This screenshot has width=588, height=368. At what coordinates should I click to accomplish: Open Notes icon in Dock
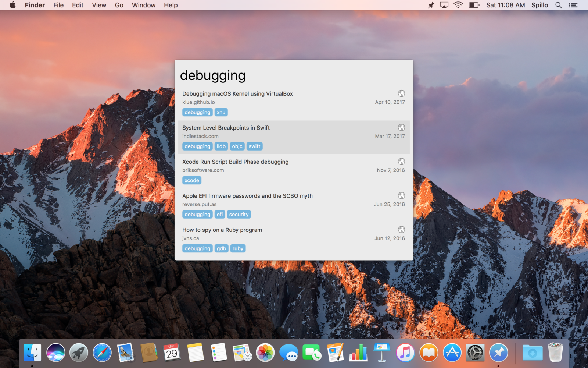[x=195, y=353]
